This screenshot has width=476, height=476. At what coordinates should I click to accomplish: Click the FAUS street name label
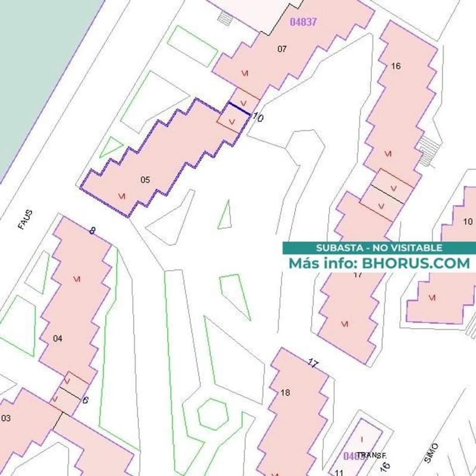(x=25, y=220)
